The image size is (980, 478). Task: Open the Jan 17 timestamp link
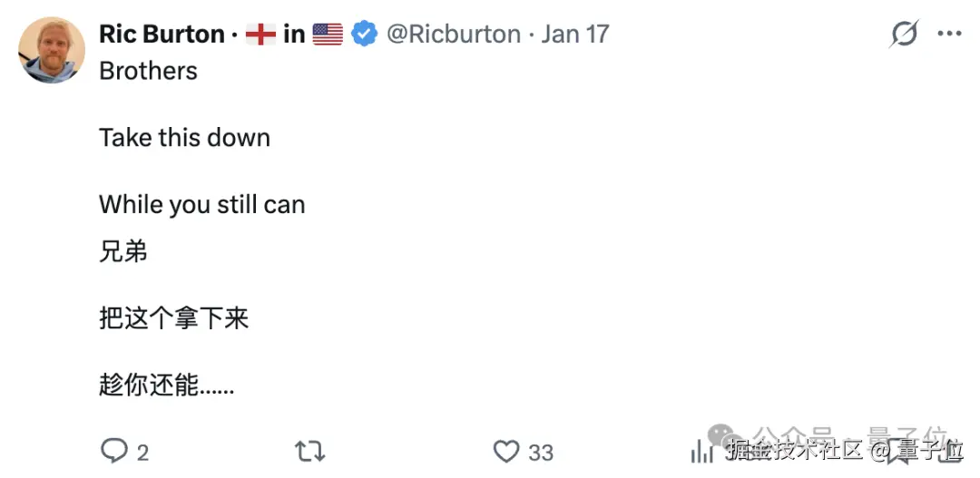tap(575, 34)
